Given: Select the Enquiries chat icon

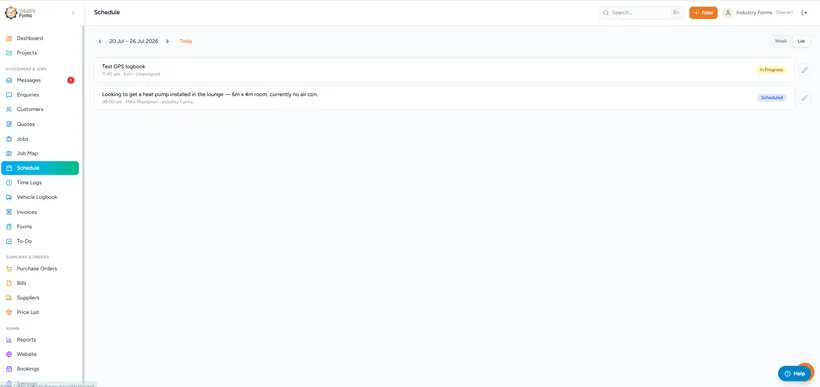Looking at the screenshot, I should pyautogui.click(x=9, y=95).
